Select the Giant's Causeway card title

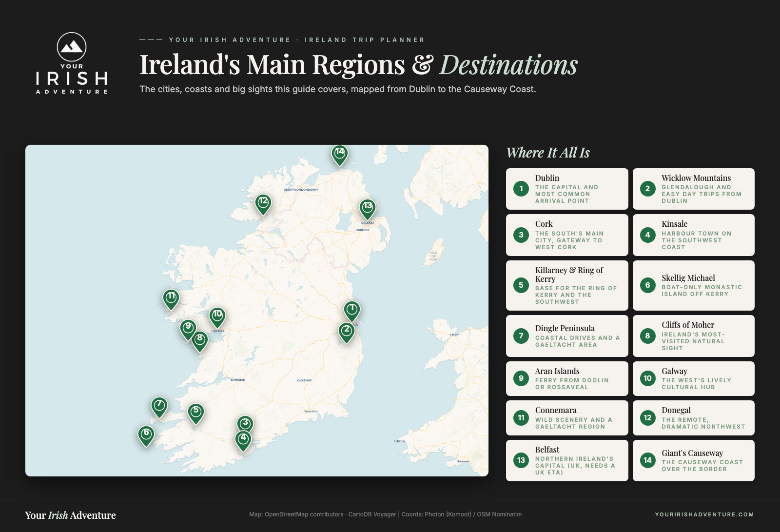[x=692, y=453]
